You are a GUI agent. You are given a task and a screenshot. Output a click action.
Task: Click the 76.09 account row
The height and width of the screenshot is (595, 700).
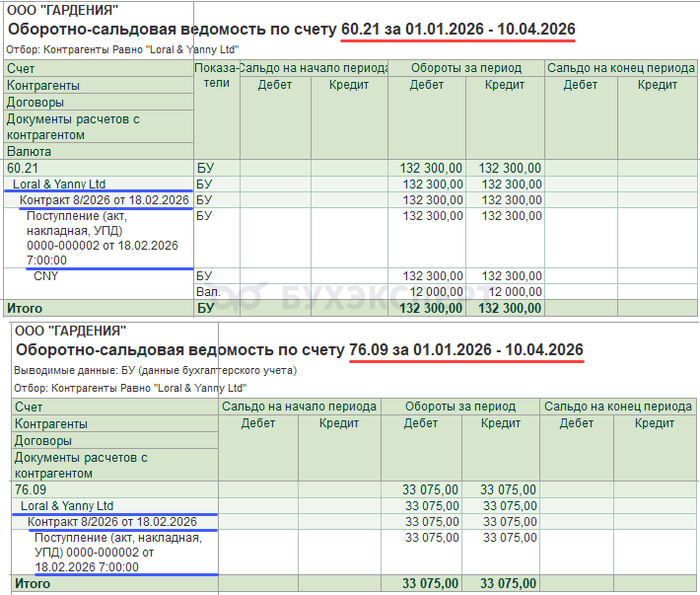pyautogui.click(x=31, y=489)
